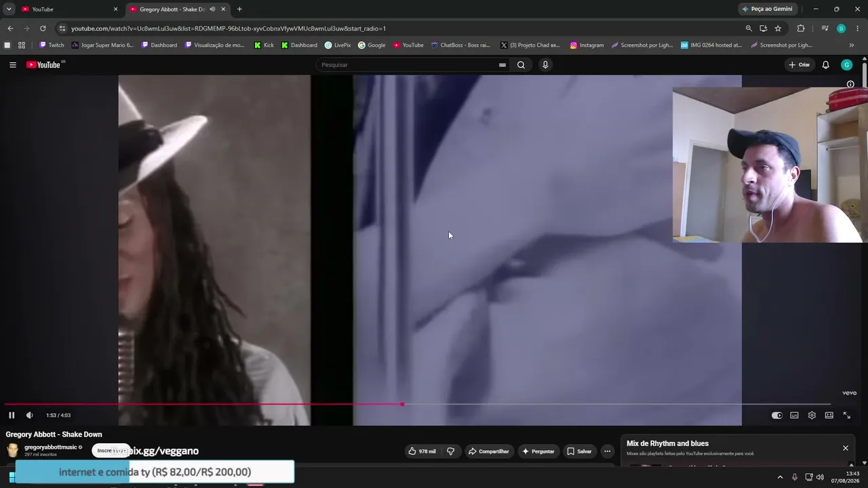The height and width of the screenshot is (488, 868).
Task: Open the LivePix bookmark
Action: [338, 45]
